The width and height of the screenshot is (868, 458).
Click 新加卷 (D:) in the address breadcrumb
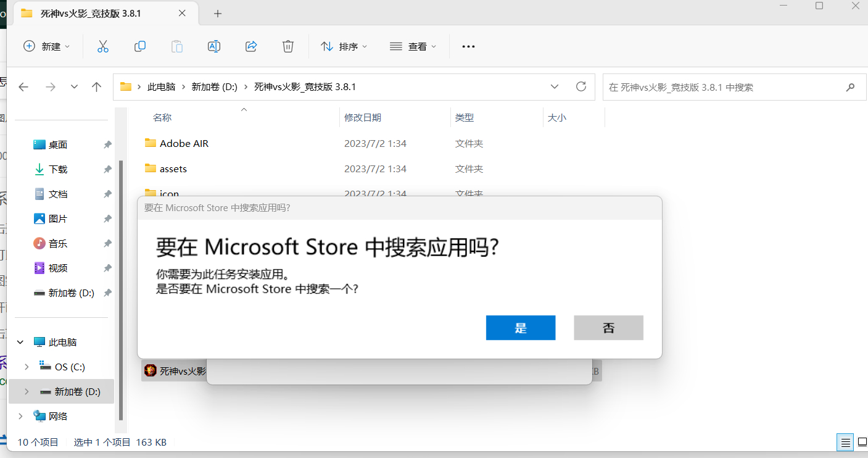point(215,87)
